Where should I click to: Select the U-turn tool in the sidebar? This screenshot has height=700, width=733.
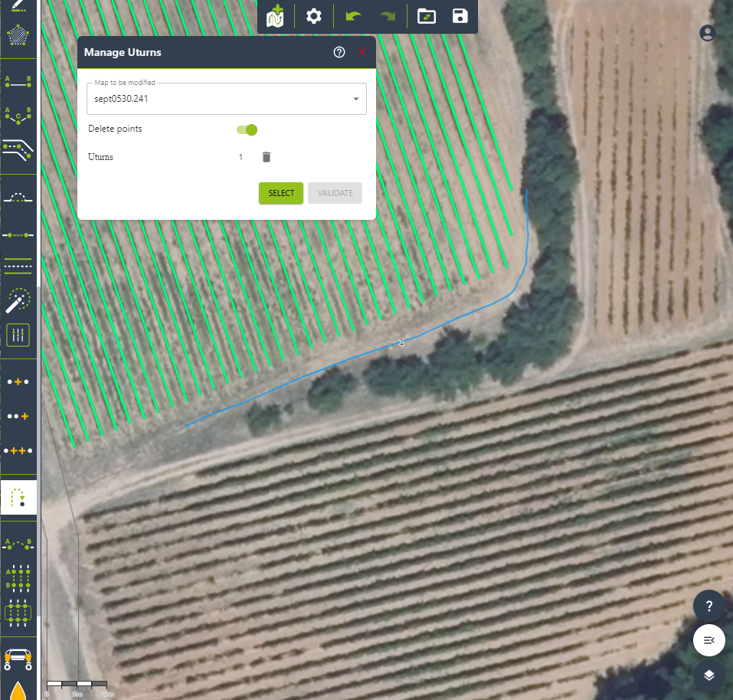(x=18, y=498)
